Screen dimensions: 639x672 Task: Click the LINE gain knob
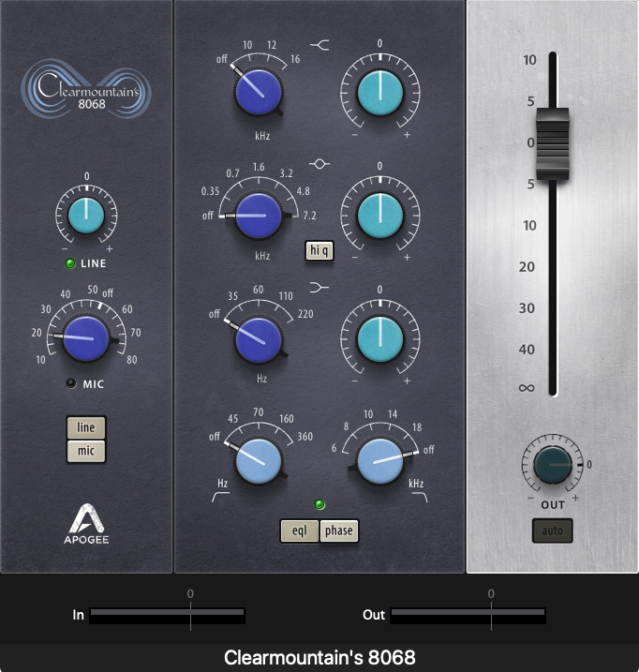pos(85,215)
